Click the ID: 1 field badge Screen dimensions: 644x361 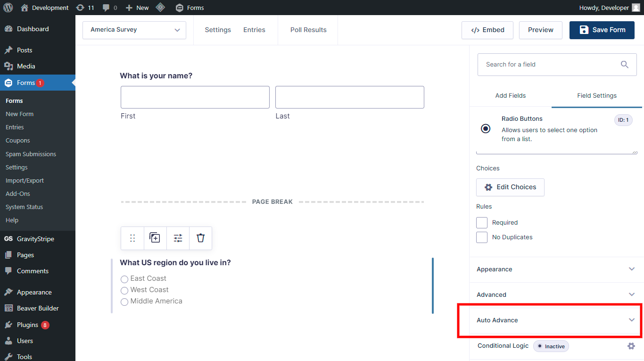pyautogui.click(x=623, y=120)
